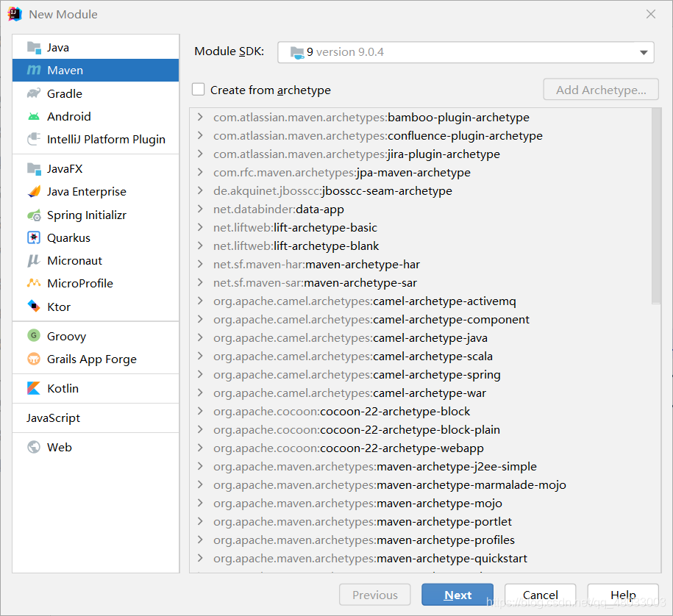
Task: Click the Grails App Forge icon
Action: point(34,359)
